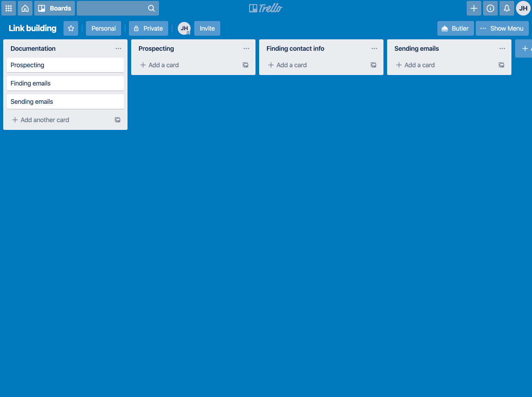Open the Boards menu
Screen dimensions: 532x397
tap(54, 8)
